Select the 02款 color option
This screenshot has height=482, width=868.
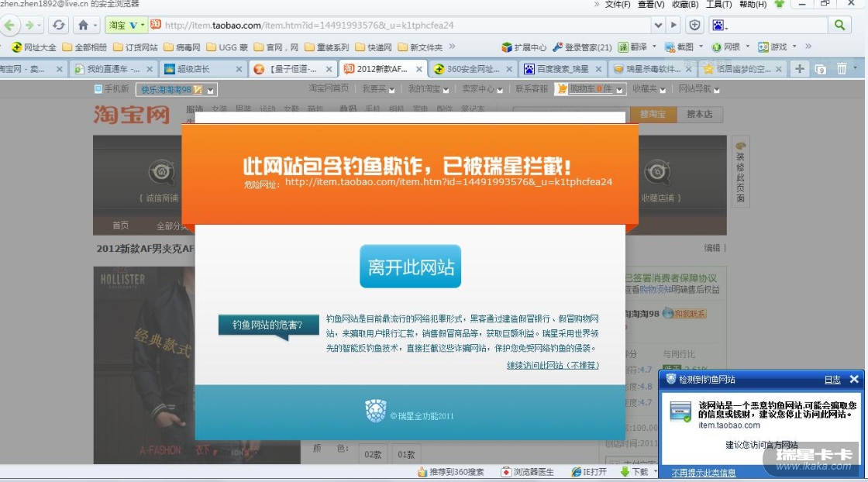(373, 454)
